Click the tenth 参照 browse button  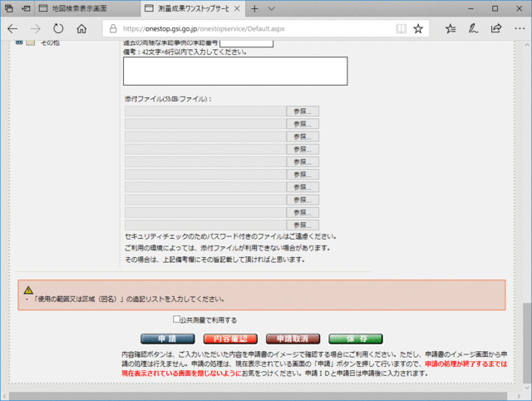[303, 225]
